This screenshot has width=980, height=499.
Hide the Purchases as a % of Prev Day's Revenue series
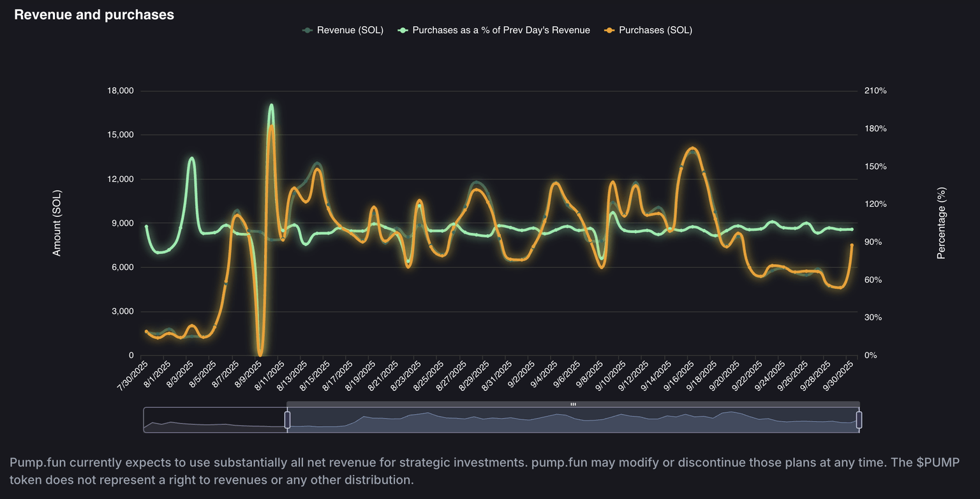[x=501, y=30]
